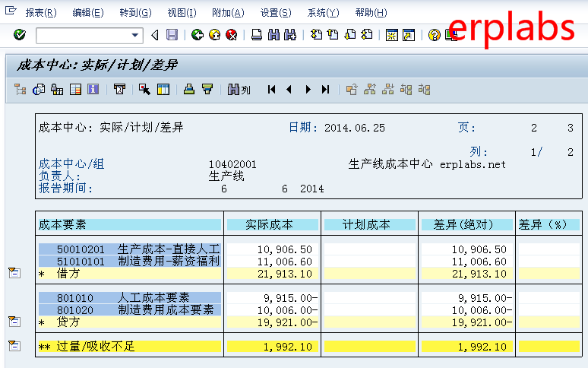The image size is (588, 368).
Task: Open the 附加(A) menu
Action: click(228, 13)
